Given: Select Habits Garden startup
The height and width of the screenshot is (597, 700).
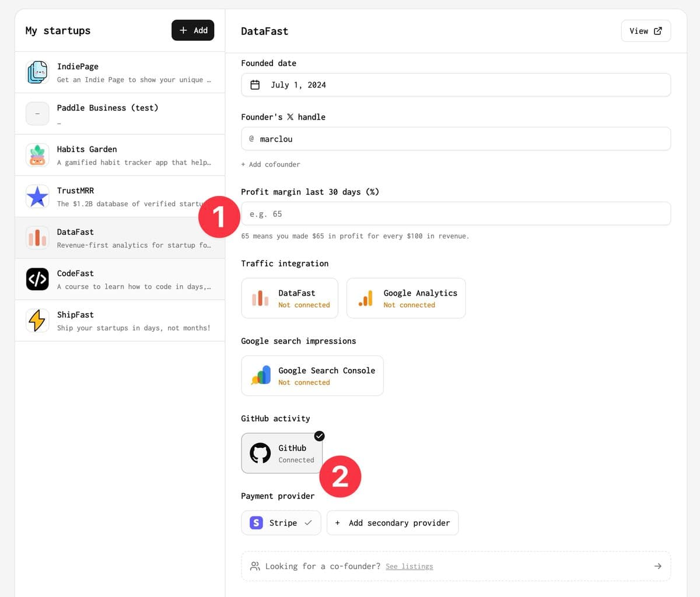Looking at the screenshot, I should coord(120,155).
